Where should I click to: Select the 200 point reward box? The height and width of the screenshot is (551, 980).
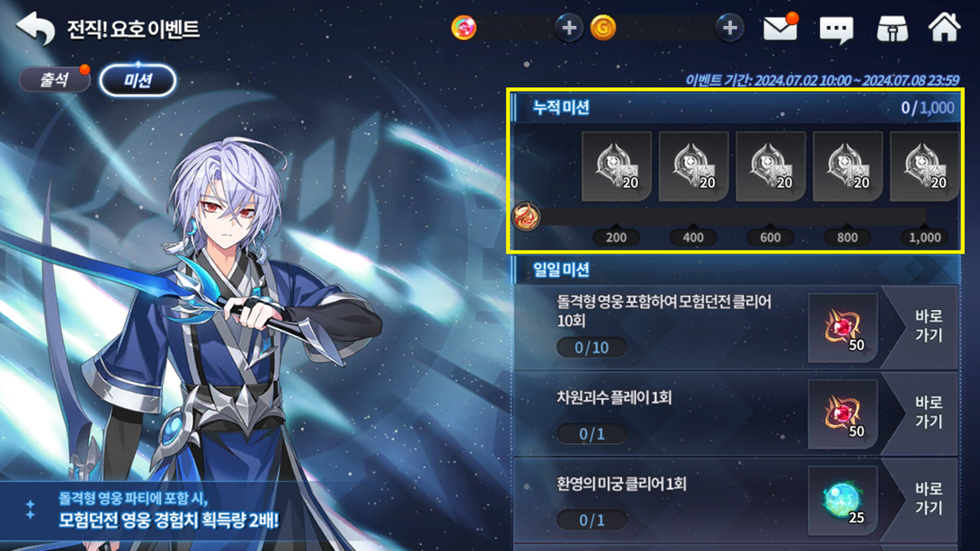[616, 166]
